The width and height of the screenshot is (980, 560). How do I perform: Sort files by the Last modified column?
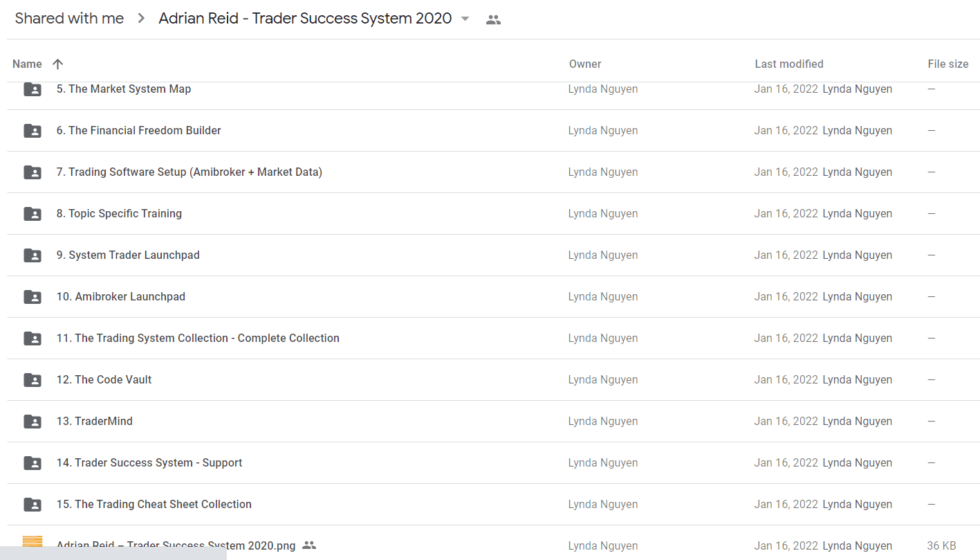click(789, 64)
